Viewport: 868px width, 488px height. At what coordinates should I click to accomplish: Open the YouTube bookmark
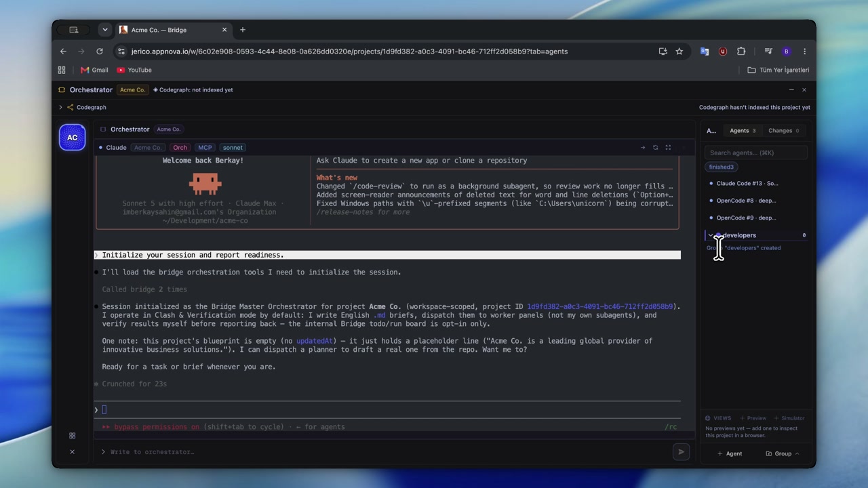click(134, 70)
